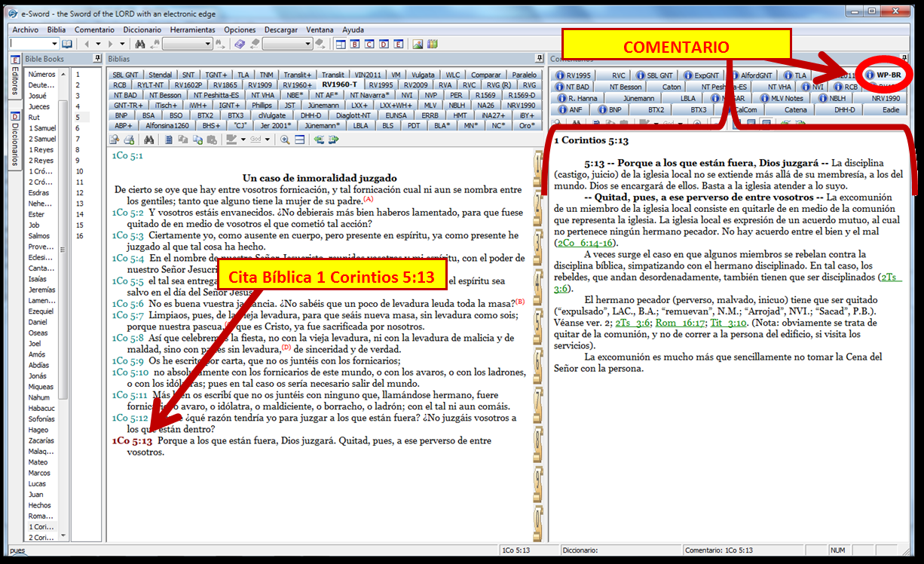Select Mateo in the Bible Books list

pyautogui.click(x=38, y=462)
